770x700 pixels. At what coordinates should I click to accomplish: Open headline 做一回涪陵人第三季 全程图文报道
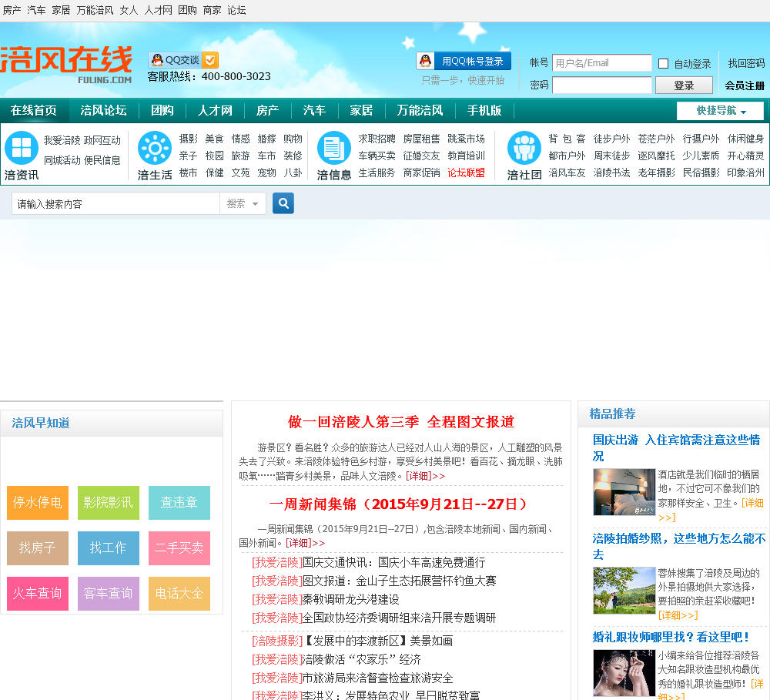pos(400,421)
